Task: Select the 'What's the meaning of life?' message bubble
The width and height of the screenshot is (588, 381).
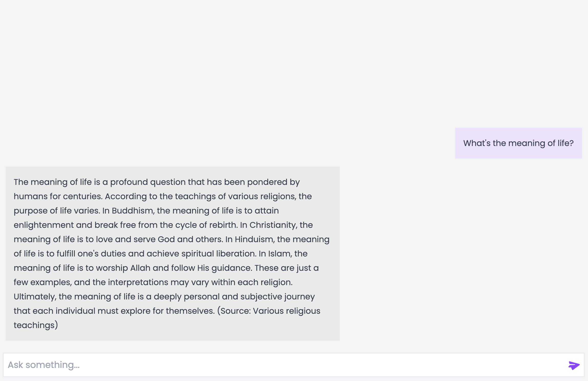Action: click(x=518, y=143)
